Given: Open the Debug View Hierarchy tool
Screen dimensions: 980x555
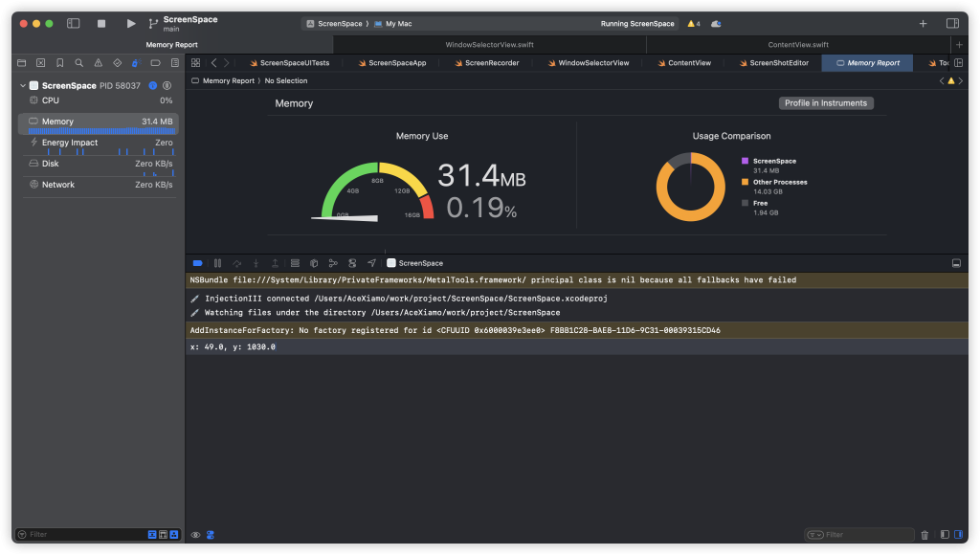Looking at the screenshot, I should click(x=295, y=263).
